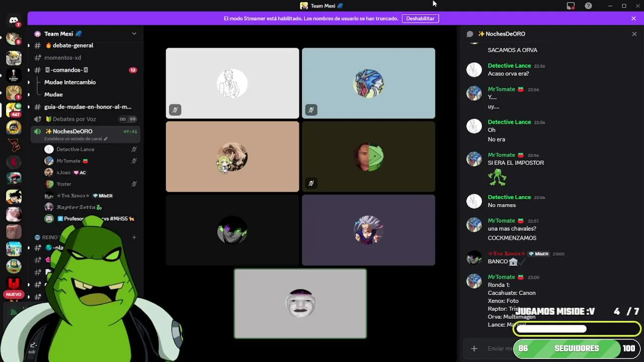The width and height of the screenshot is (644, 362).
Task: Click plus attach icon in message box
Action: point(474,348)
